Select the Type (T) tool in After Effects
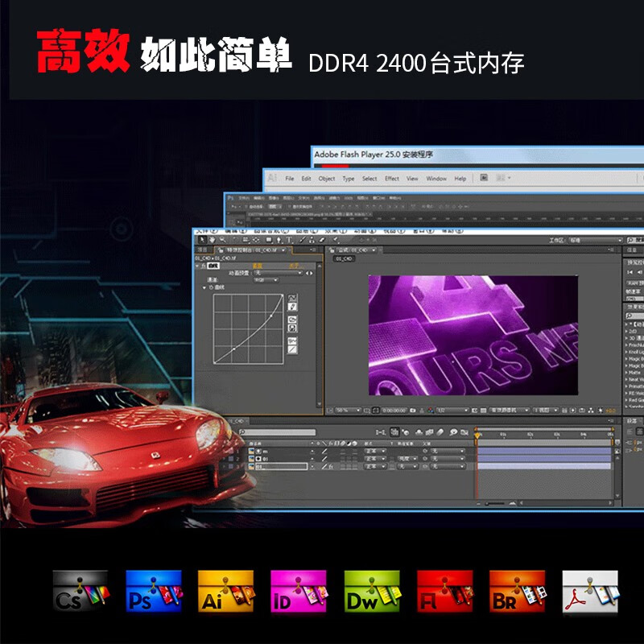The width and height of the screenshot is (644, 644). [289, 240]
